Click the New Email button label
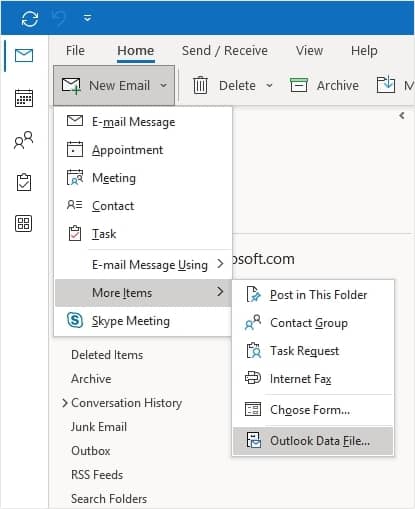The image size is (415, 509). tap(119, 86)
